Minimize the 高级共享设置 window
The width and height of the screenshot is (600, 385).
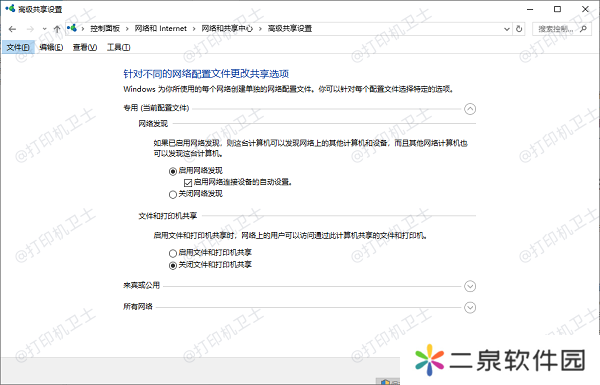[530, 9]
